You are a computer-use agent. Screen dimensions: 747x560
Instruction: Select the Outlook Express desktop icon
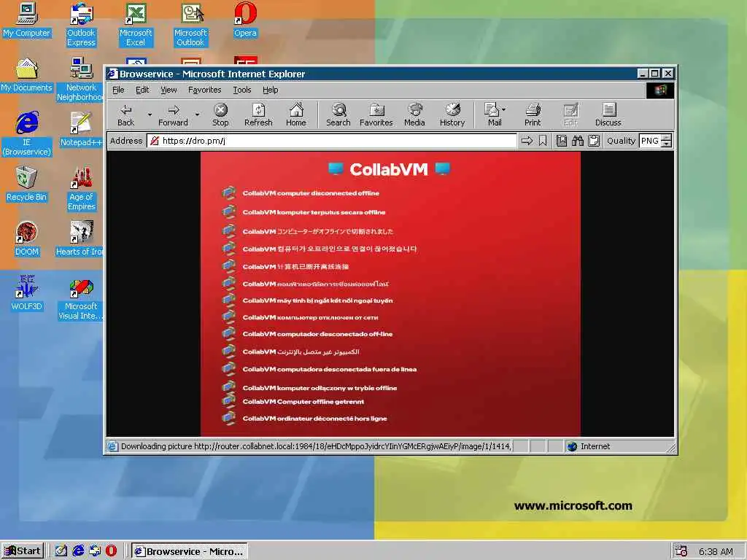coord(81,26)
